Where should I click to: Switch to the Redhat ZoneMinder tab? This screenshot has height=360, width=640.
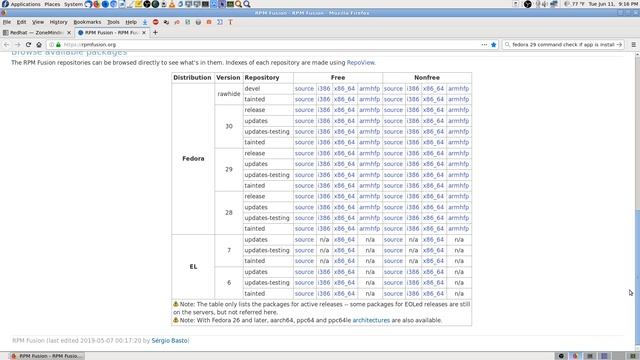tap(37, 32)
